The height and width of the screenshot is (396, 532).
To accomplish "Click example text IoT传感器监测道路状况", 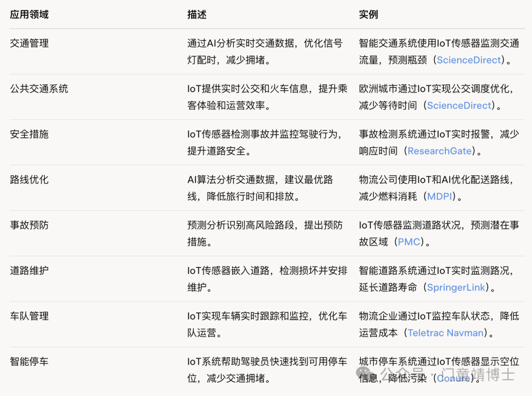I will (x=439, y=233).
